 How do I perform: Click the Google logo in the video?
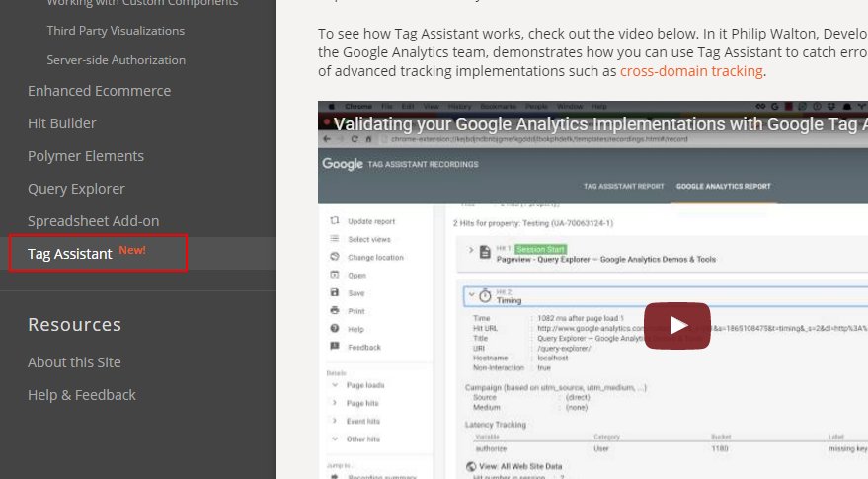[342, 164]
